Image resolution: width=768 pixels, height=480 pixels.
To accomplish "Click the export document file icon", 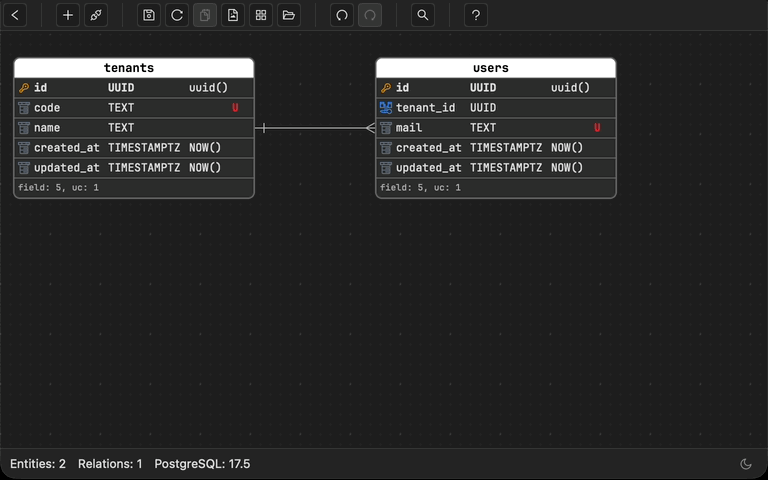I will tap(233, 15).
